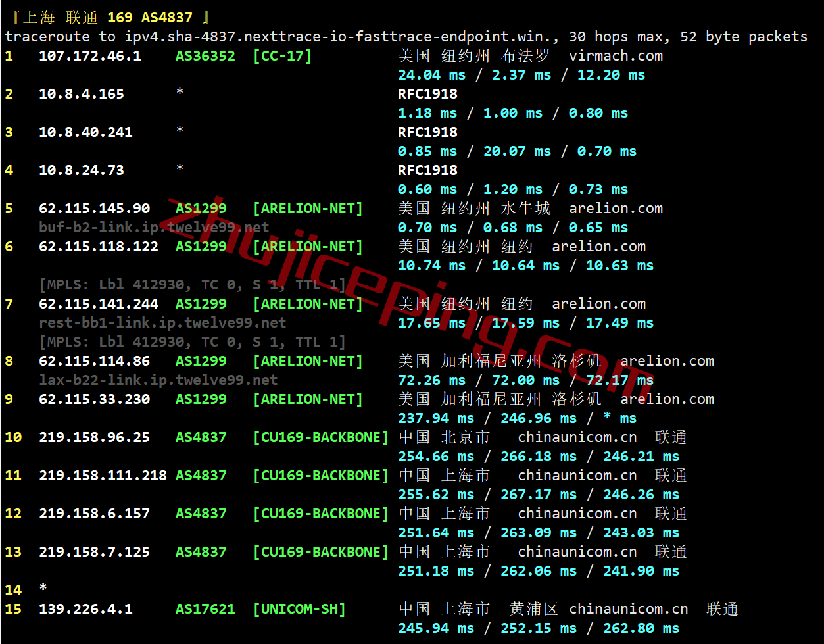Click latency 245.94 ms in hop 15
The width and height of the screenshot is (824, 644).
[436, 628]
